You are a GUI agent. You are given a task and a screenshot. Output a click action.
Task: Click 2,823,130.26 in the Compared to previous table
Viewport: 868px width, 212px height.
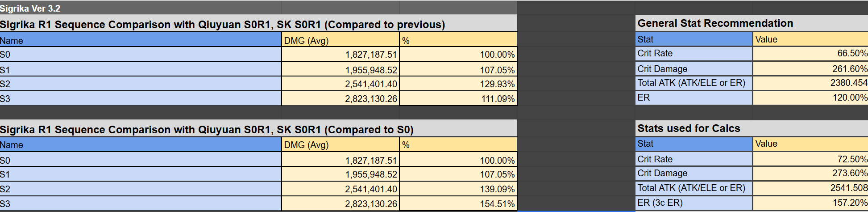coord(341,98)
